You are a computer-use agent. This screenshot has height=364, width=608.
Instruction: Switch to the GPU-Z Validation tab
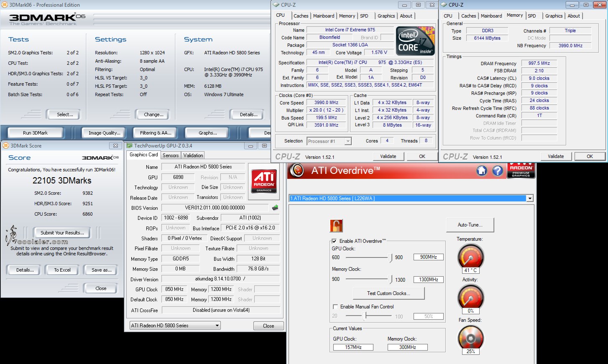pos(193,155)
